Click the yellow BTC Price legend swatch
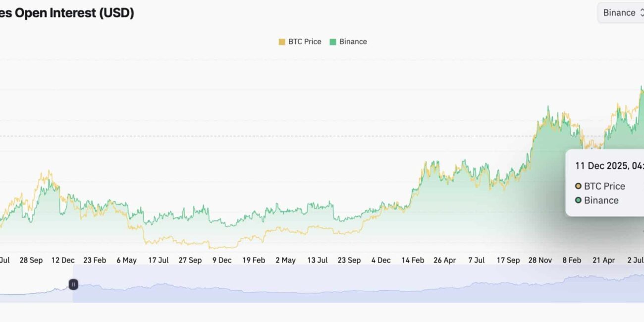This screenshot has width=644, height=322. (x=282, y=42)
